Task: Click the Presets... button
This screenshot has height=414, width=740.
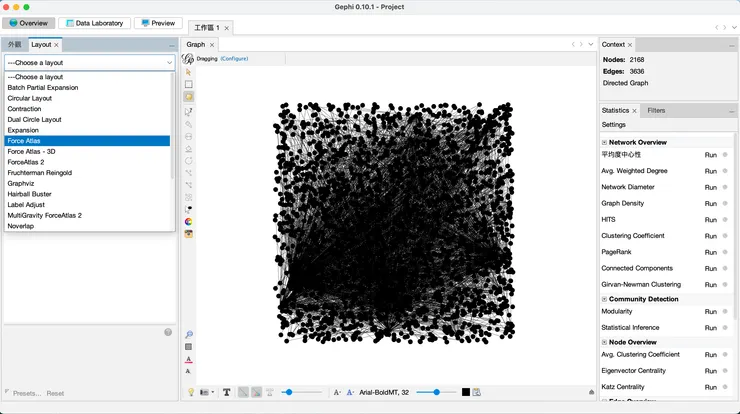Action: click(x=27, y=393)
